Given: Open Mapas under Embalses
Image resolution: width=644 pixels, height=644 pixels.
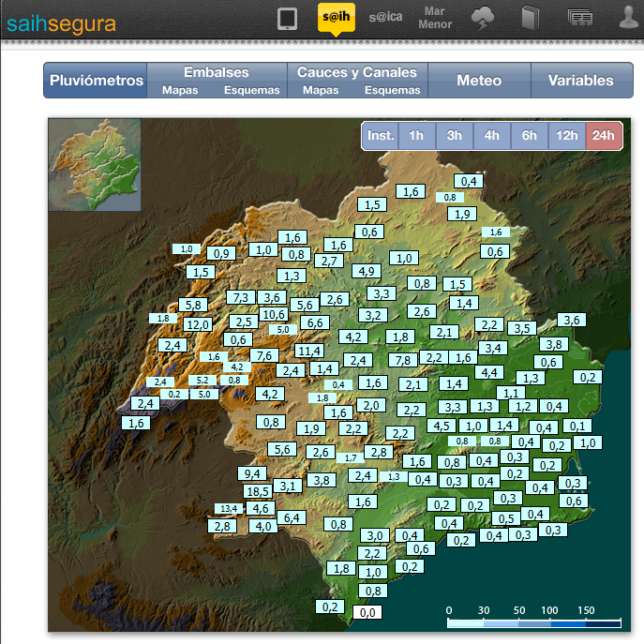Looking at the screenshot, I should tap(180, 90).
